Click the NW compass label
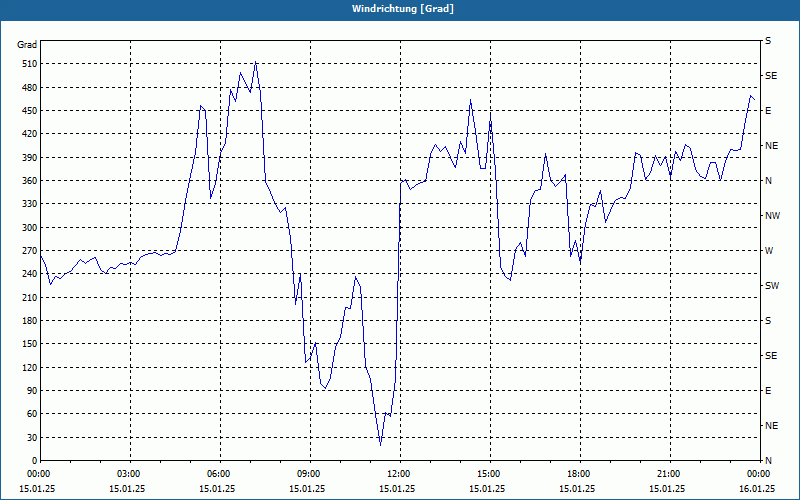 [x=772, y=216]
